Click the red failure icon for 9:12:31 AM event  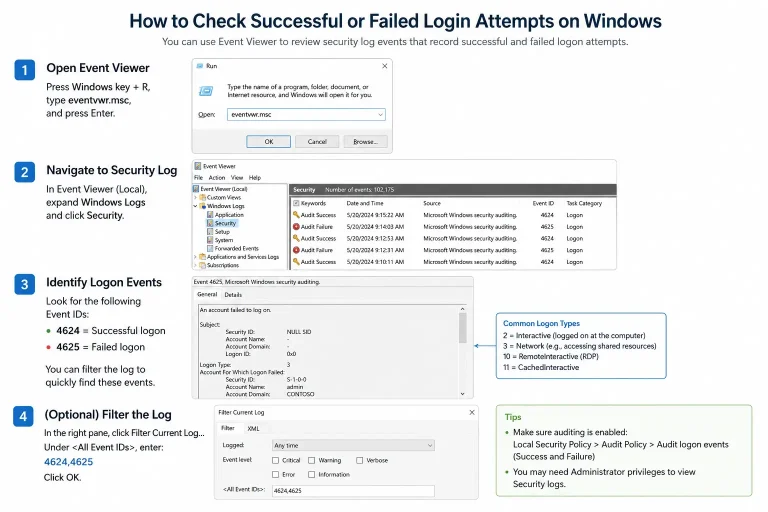[296, 250]
